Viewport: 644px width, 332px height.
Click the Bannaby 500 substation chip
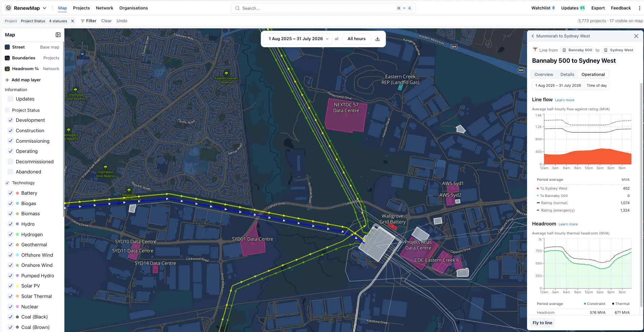click(x=577, y=50)
